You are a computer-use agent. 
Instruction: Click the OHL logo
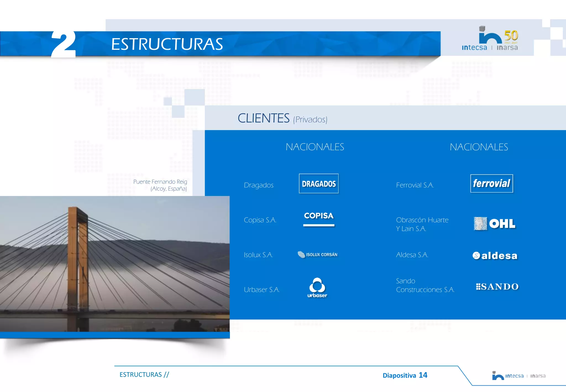point(494,224)
